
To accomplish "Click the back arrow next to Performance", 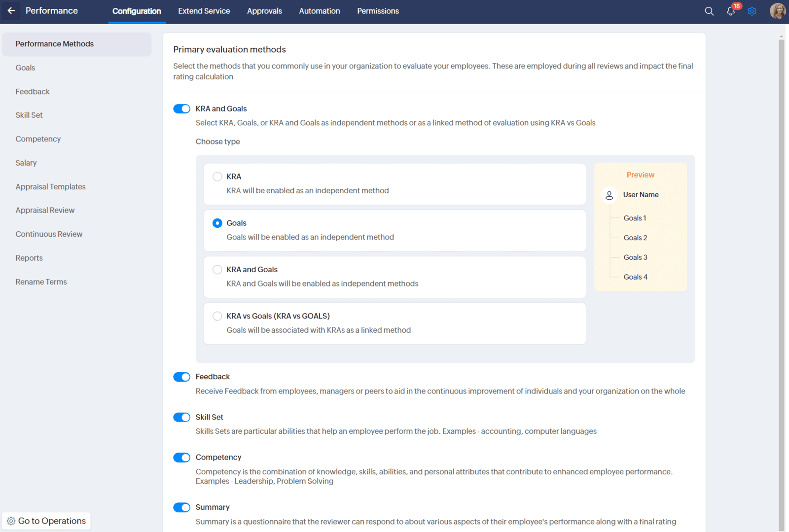I will 11,11.
